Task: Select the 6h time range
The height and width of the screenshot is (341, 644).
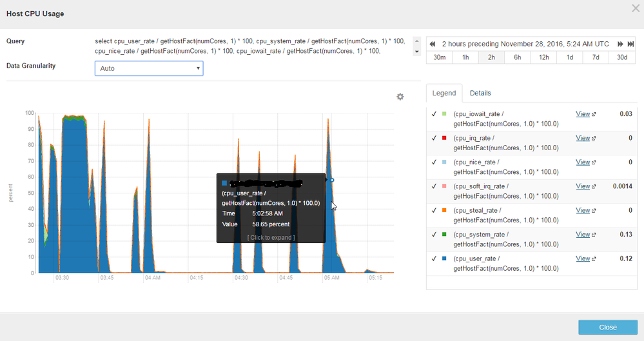Action: 517,57
